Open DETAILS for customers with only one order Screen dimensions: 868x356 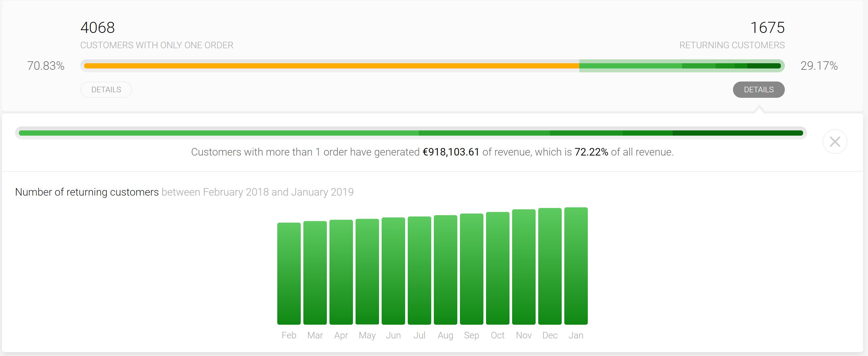pyautogui.click(x=106, y=90)
